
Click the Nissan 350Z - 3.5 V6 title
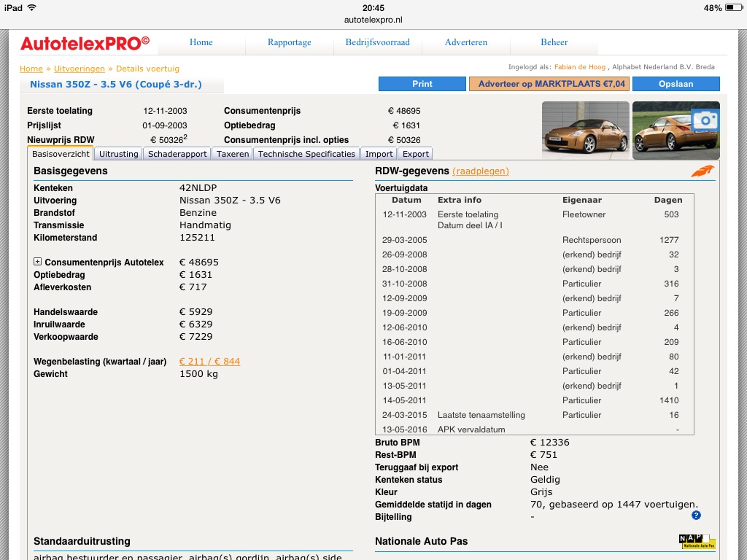[x=116, y=85]
